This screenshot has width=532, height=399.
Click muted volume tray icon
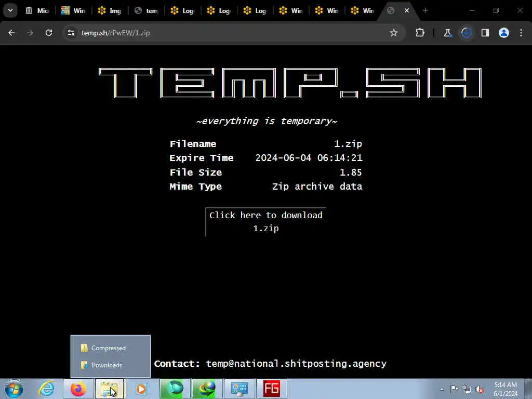480,389
